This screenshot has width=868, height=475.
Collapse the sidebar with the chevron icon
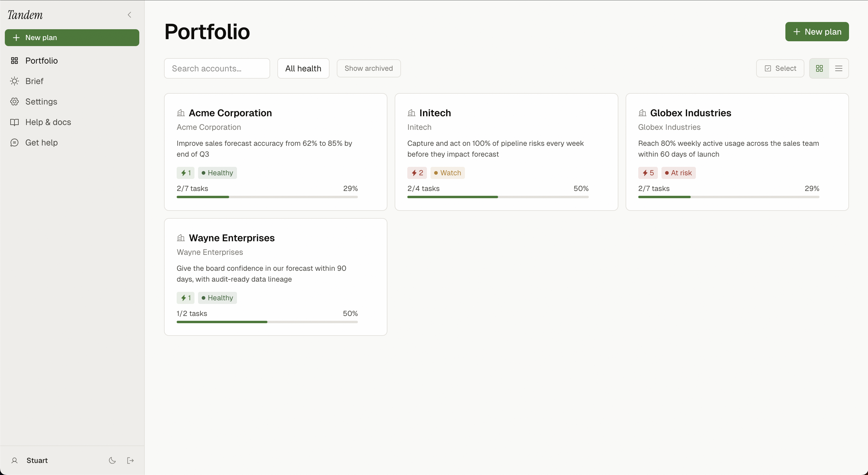pos(129,15)
